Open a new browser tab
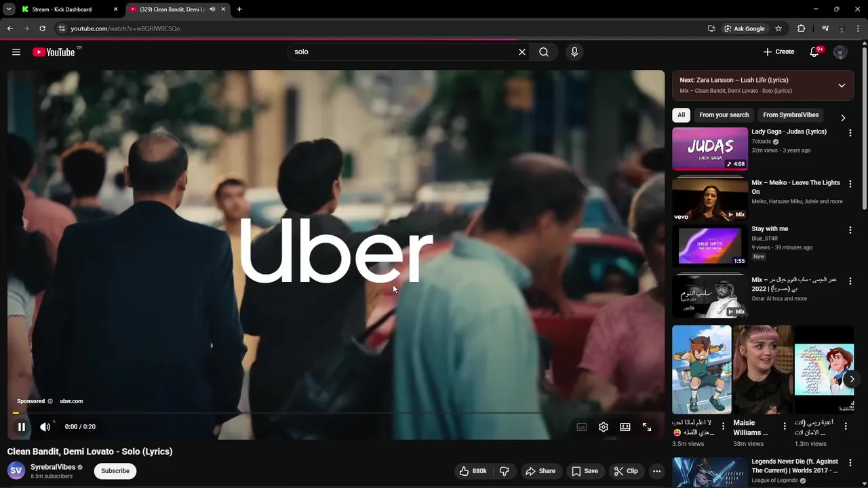The width and height of the screenshot is (868, 488). 239,9
